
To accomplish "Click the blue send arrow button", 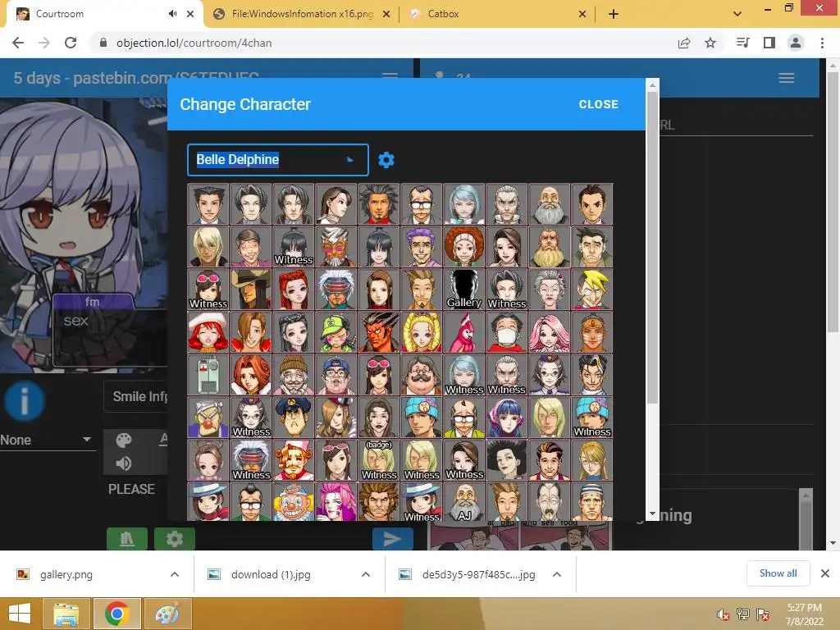I will click(x=393, y=539).
